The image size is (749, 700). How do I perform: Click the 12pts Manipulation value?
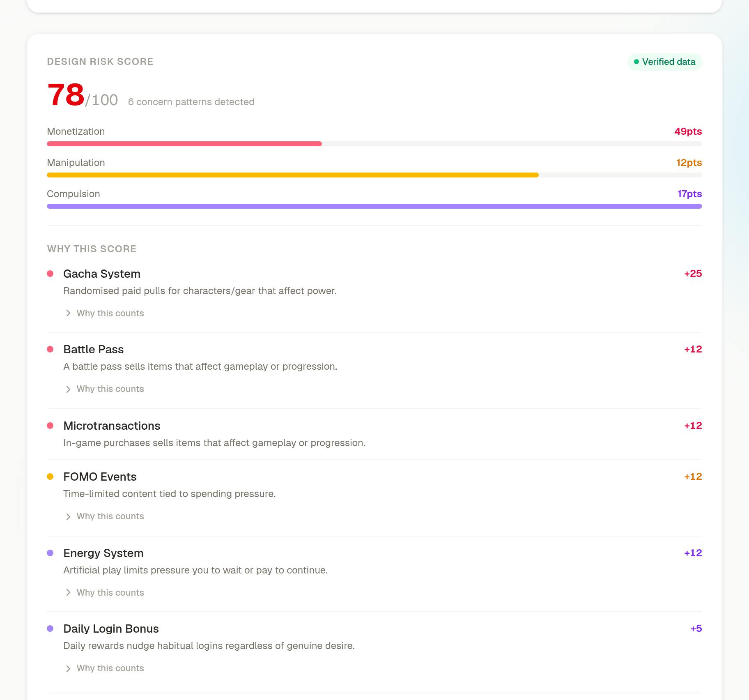pyautogui.click(x=689, y=163)
